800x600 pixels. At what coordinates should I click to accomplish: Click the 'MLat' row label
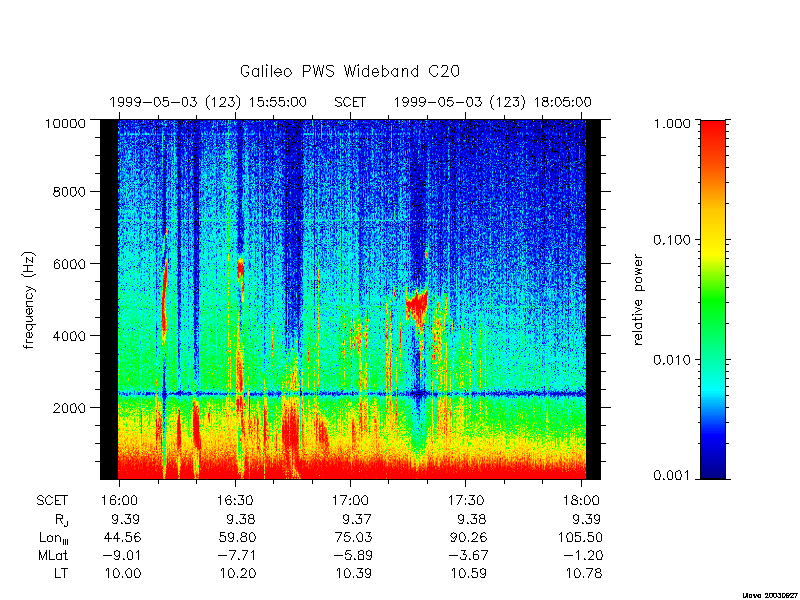coord(53,555)
